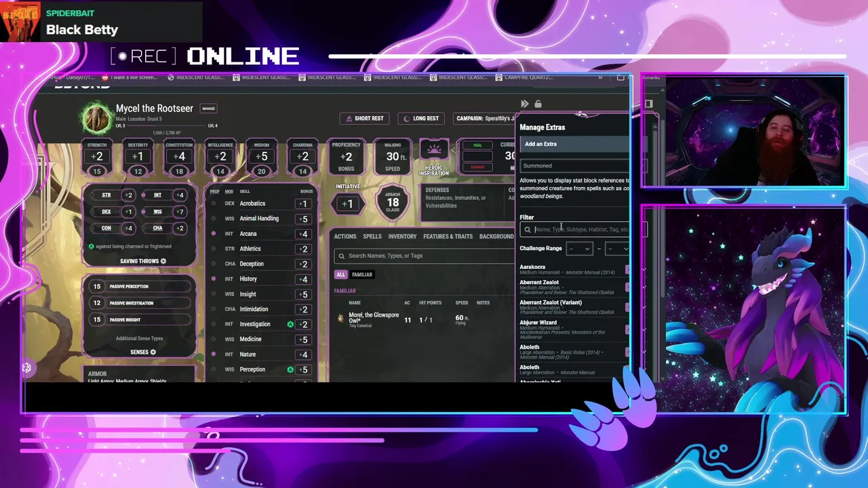Click the Strength +2 ability box

(x=97, y=157)
